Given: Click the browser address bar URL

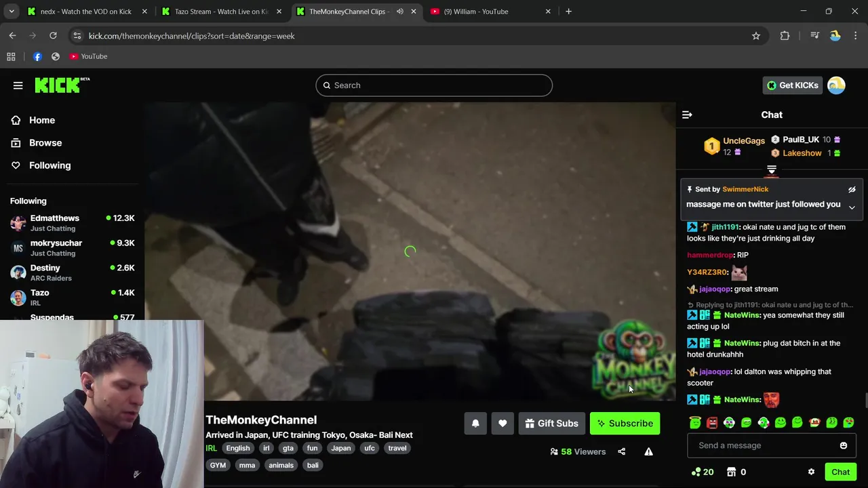Looking at the screenshot, I should tap(191, 36).
